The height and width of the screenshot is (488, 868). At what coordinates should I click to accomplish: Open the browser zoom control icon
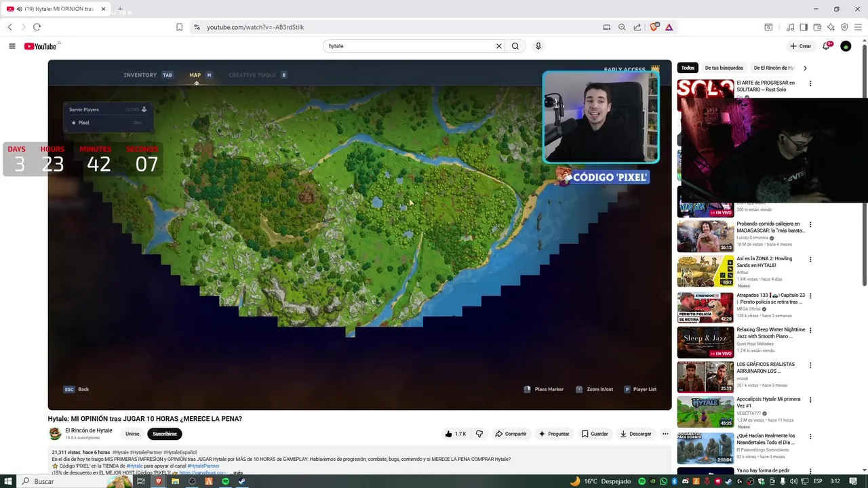622,27
